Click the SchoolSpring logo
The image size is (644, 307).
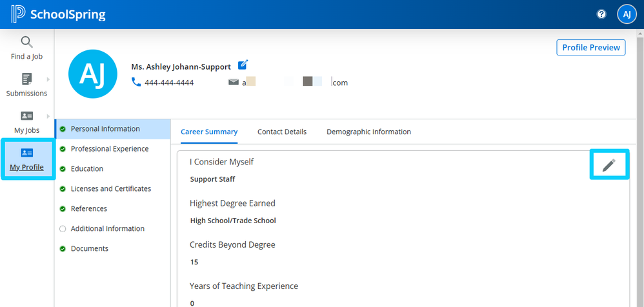tap(59, 14)
